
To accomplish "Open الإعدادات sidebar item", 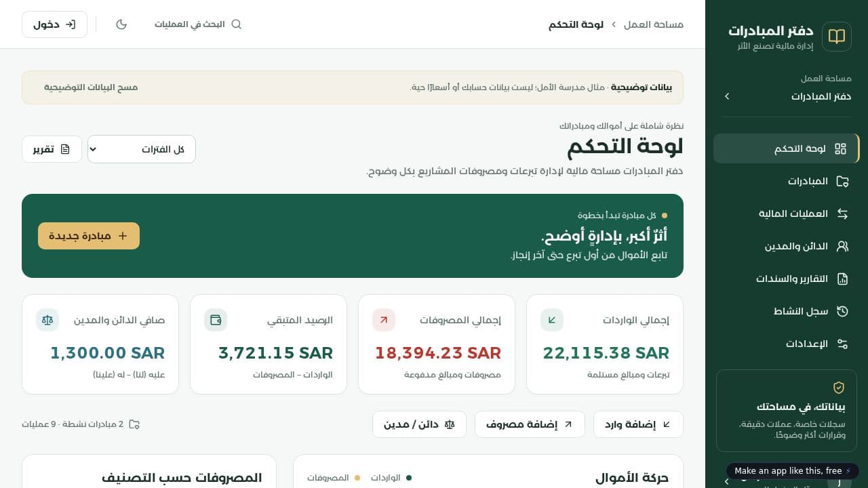I will pos(786,344).
